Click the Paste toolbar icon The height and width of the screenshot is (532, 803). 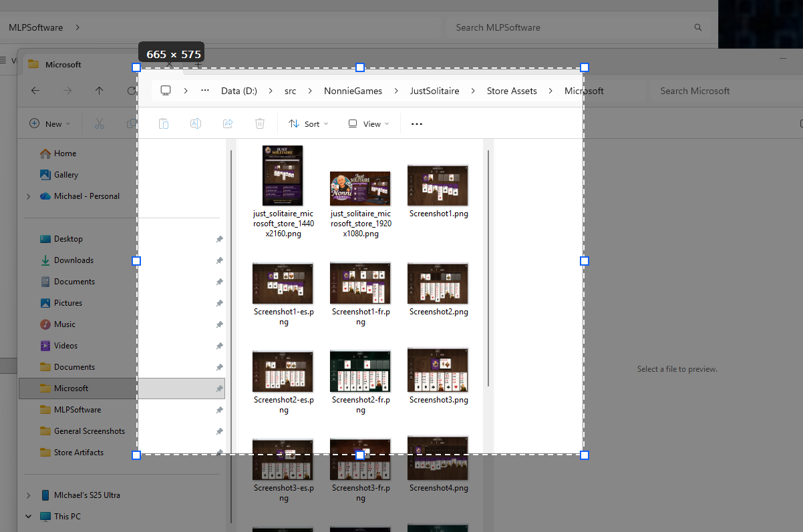point(164,123)
